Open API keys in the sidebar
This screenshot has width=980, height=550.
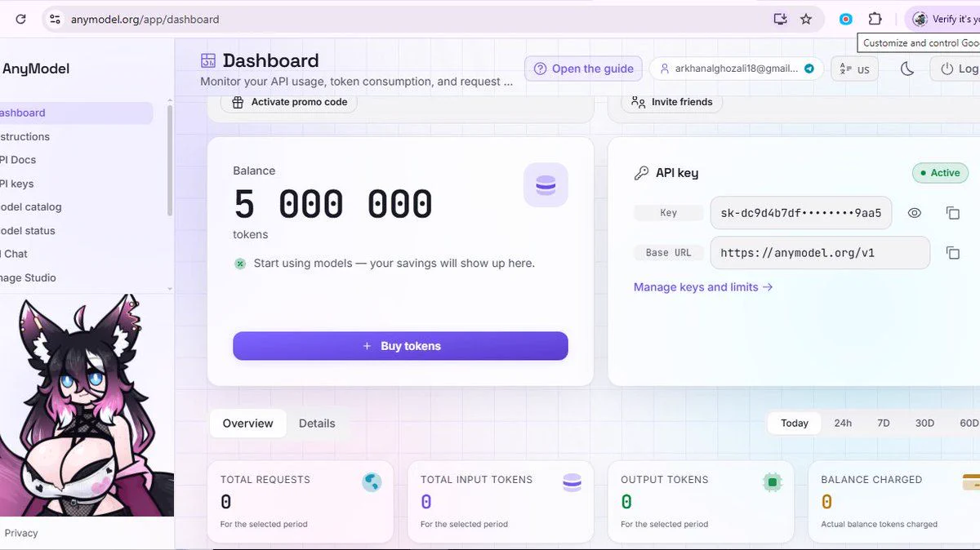tap(75, 184)
